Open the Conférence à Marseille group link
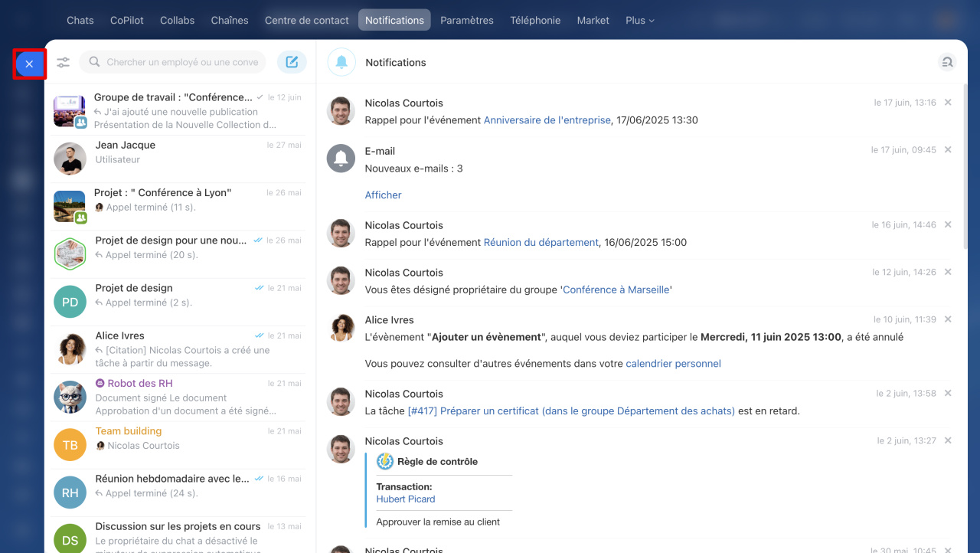Image resolution: width=980 pixels, height=553 pixels. 616,290
